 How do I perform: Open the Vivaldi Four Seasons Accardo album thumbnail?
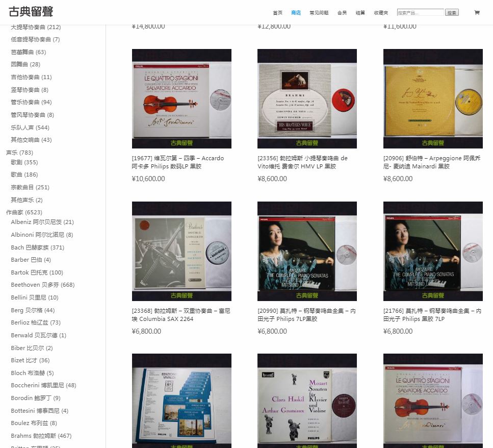click(181, 98)
